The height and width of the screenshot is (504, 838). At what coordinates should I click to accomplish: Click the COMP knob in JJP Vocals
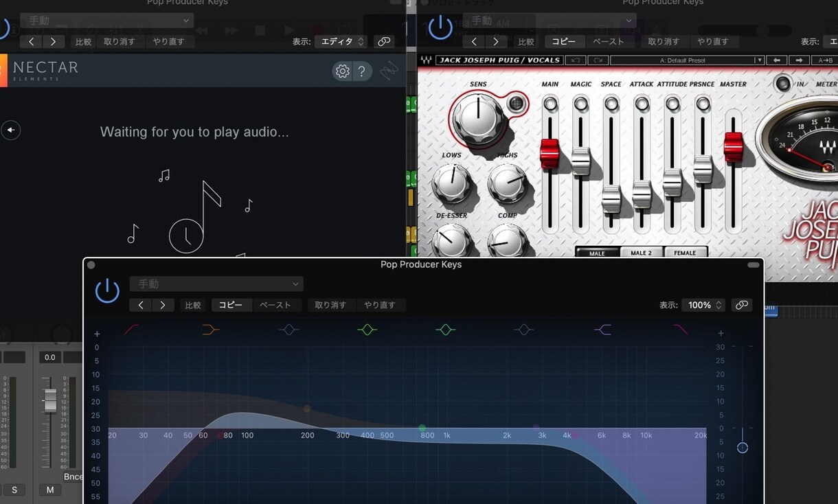coord(507,242)
